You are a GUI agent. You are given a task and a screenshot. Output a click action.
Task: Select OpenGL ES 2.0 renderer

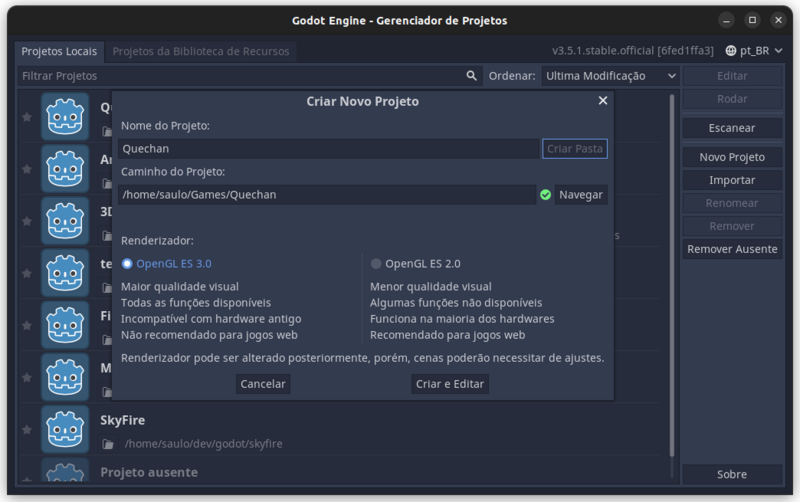pos(415,264)
